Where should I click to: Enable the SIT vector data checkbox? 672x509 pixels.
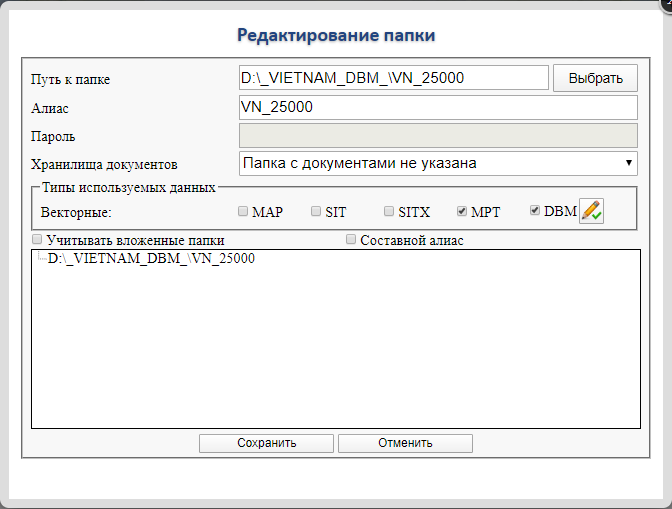click(x=316, y=211)
